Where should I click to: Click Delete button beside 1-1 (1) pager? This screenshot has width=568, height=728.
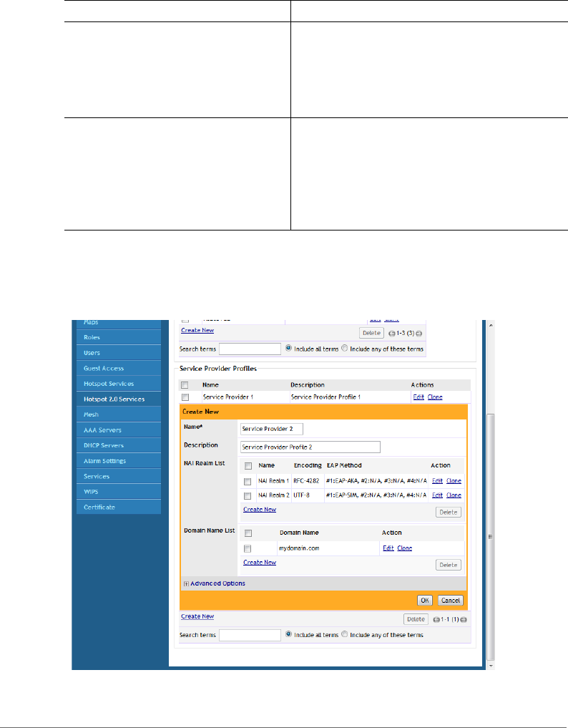(x=416, y=619)
